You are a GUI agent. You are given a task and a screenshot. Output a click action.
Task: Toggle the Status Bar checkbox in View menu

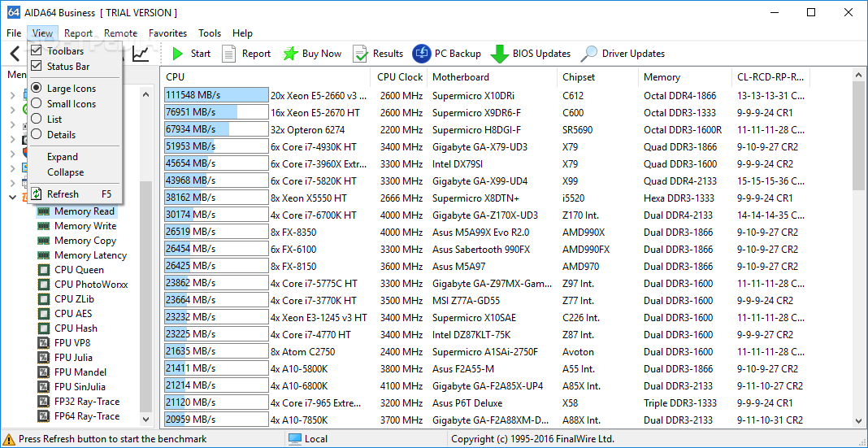tap(37, 67)
